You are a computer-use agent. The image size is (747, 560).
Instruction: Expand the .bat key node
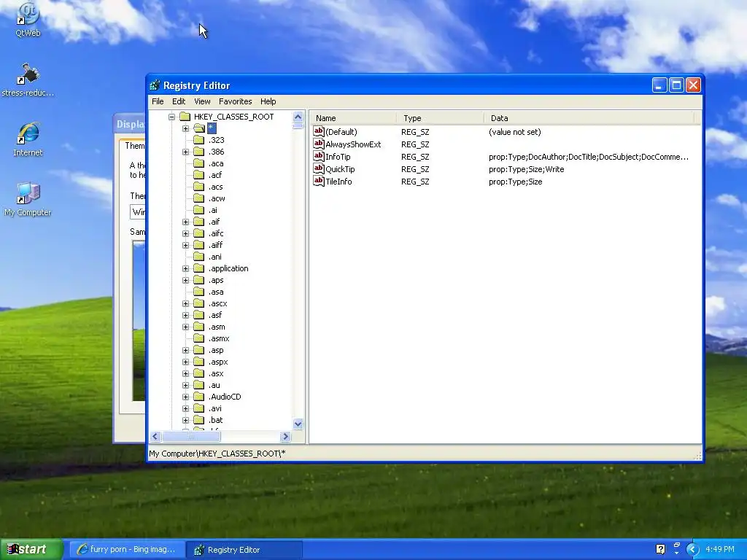tap(186, 420)
